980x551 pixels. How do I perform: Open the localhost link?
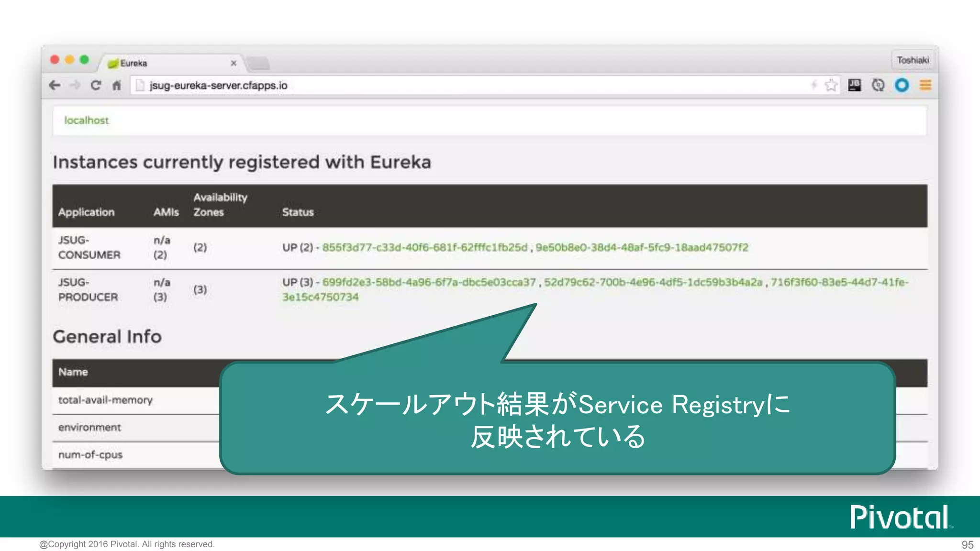click(87, 121)
